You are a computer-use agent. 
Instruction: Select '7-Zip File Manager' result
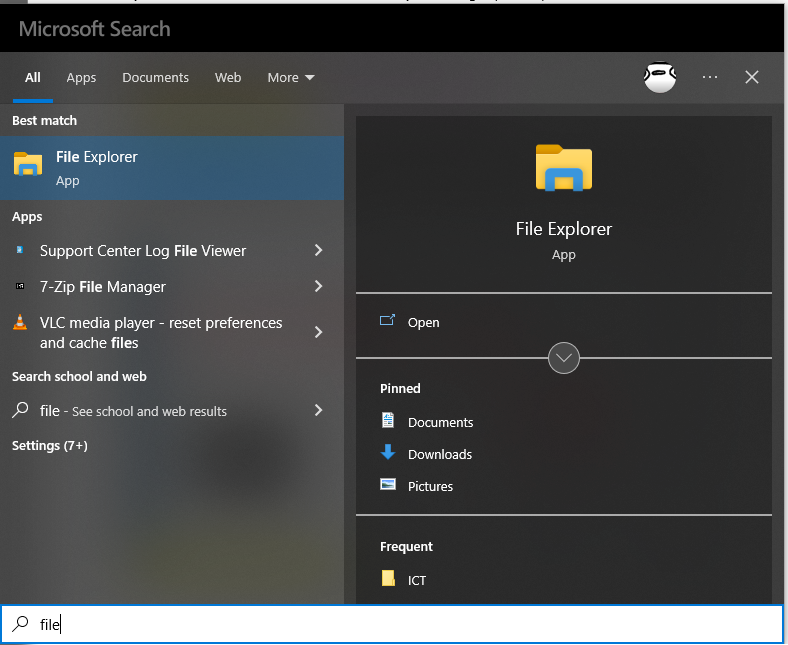(x=103, y=287)
